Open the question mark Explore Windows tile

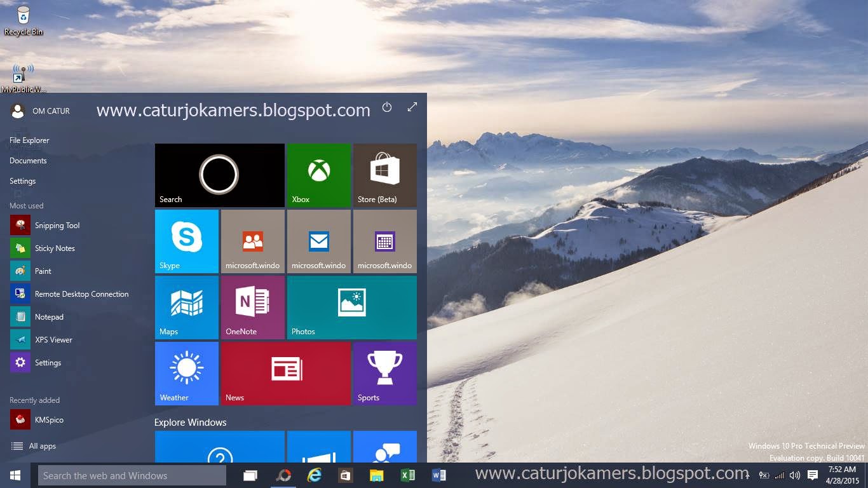click(x=219, y=447)
